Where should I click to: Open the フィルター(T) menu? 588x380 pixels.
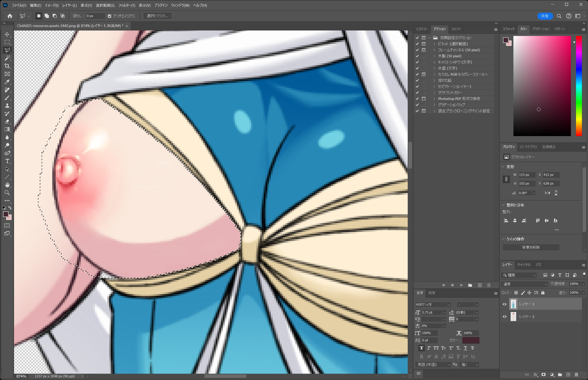[126, 5]
